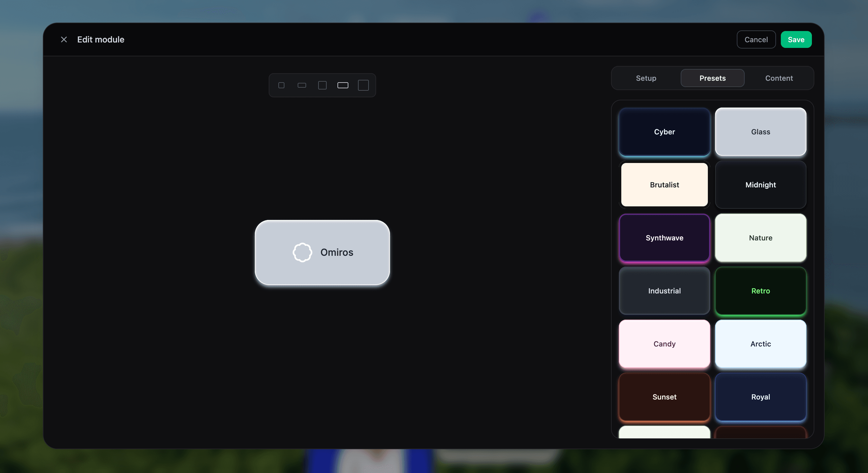The image size is (868, 473).
Task: Cancel editing the module
Action: (x=756, y=40)
